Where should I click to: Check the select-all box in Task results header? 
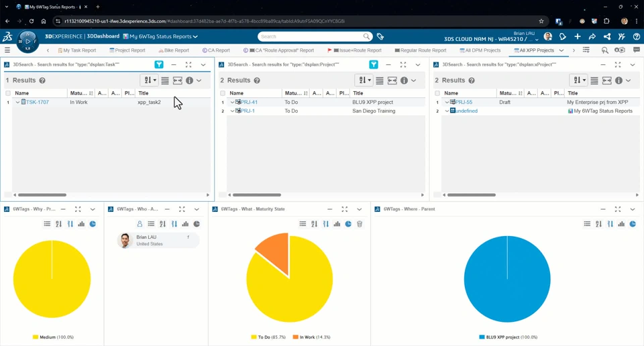click(8, 93)
